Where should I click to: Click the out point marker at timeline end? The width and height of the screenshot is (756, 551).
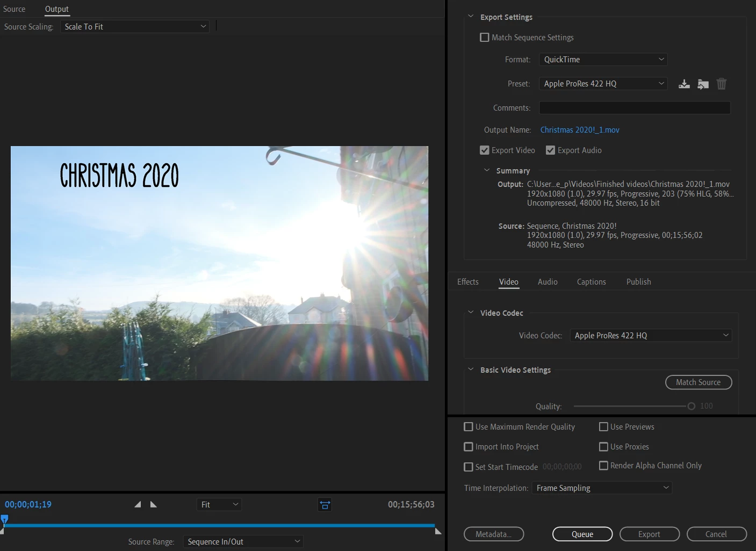tap(438, 531)
